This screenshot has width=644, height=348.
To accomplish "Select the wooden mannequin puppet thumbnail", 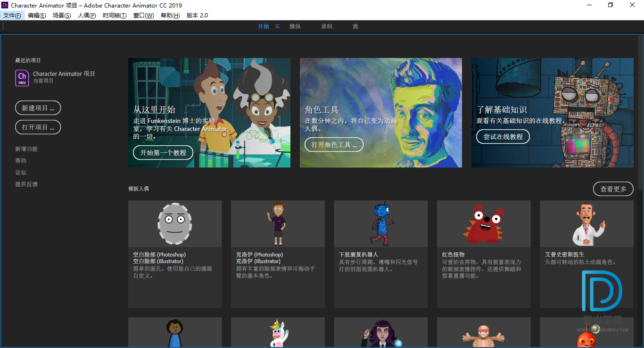I will [484, 332].
